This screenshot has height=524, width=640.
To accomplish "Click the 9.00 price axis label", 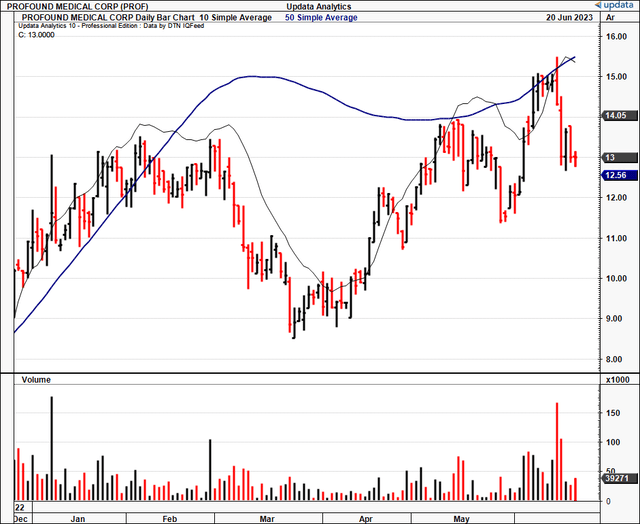I will click(616, 319).
